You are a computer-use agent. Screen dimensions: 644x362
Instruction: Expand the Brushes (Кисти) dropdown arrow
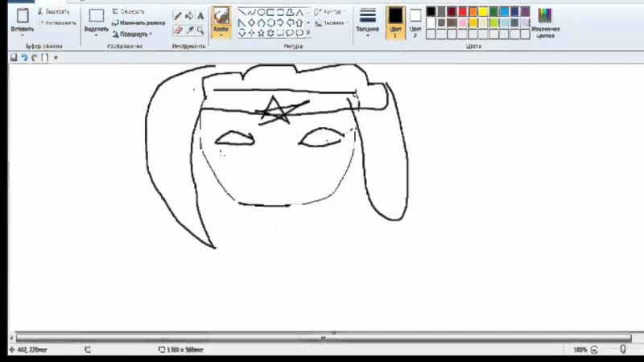(x=221, y=35)
